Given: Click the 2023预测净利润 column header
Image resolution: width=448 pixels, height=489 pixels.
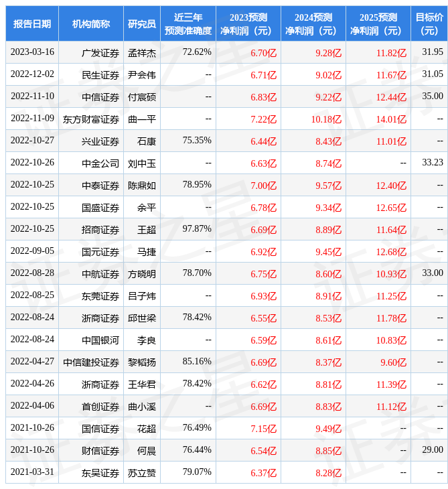Looking at the screenshot, I should (248, 23).
